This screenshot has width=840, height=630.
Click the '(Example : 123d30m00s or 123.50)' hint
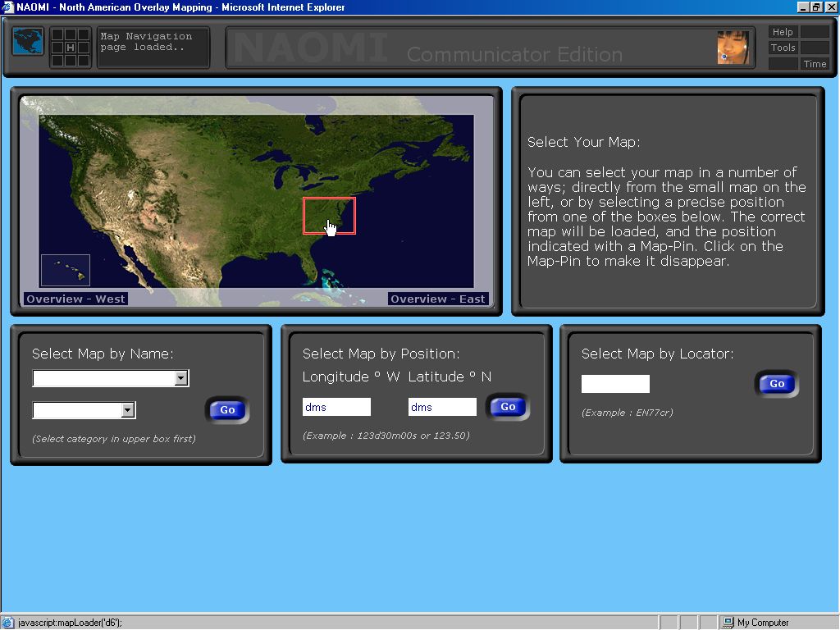386,436
